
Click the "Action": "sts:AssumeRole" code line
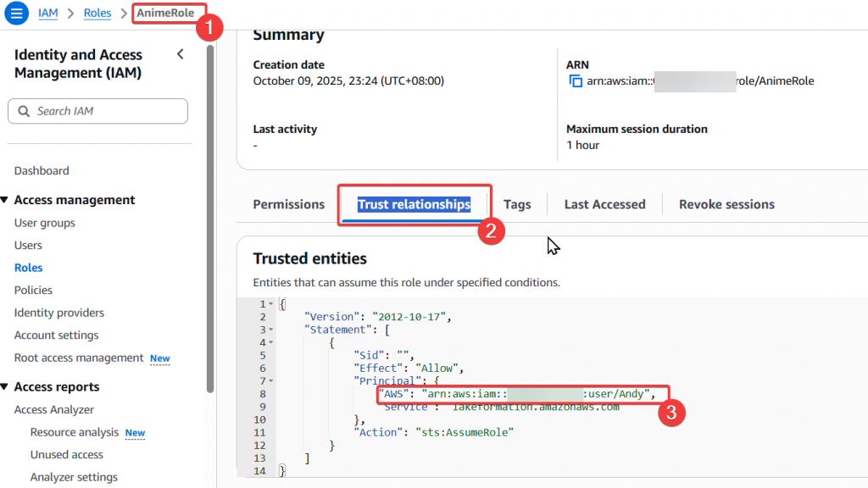click(434, 433)
